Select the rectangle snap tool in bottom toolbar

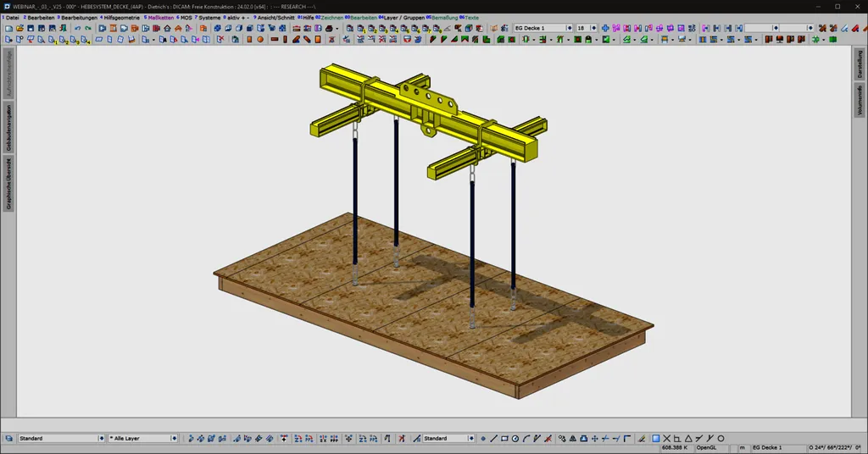pos(504,439)
